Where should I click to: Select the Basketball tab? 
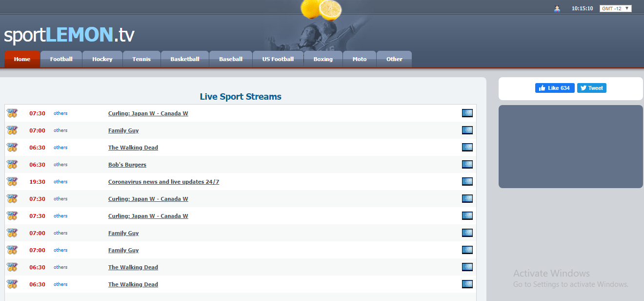pyautogui.click(x=185, y=59)
